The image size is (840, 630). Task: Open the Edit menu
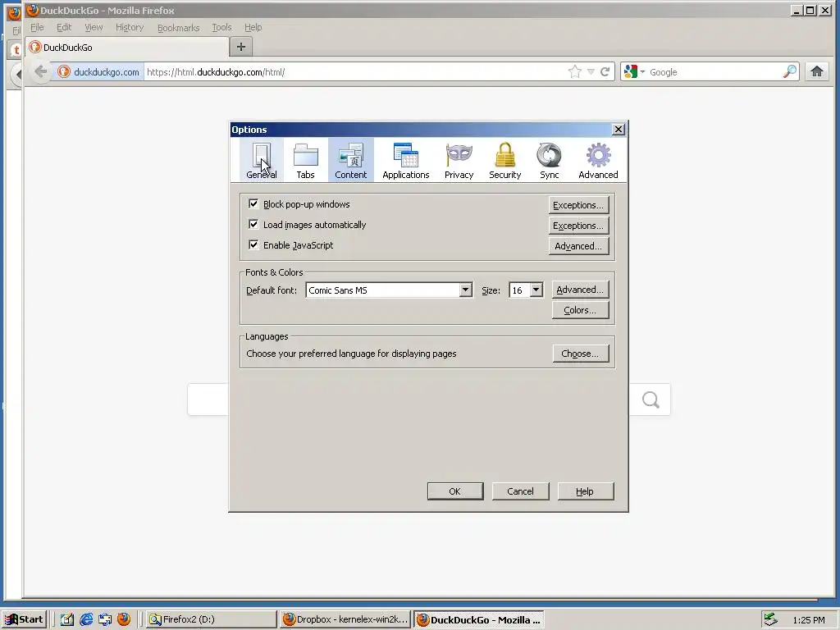point(64,27)
